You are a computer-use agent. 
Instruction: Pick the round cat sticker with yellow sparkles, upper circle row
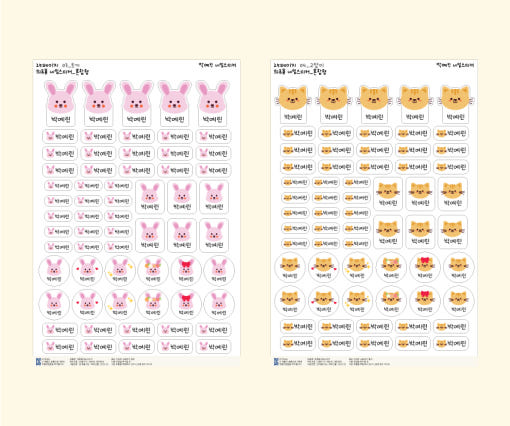(x=357, y=267)
